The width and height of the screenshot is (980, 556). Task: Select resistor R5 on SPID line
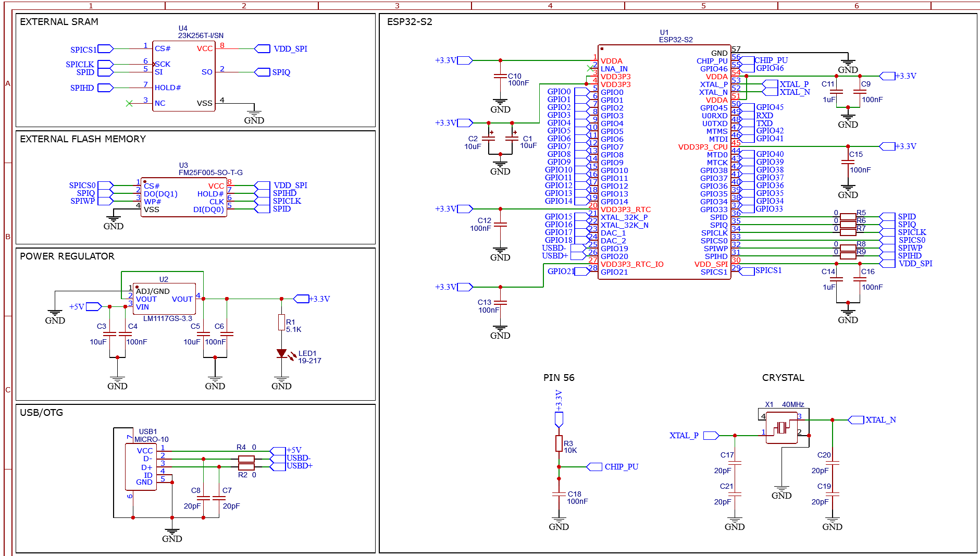click(848, 216)
